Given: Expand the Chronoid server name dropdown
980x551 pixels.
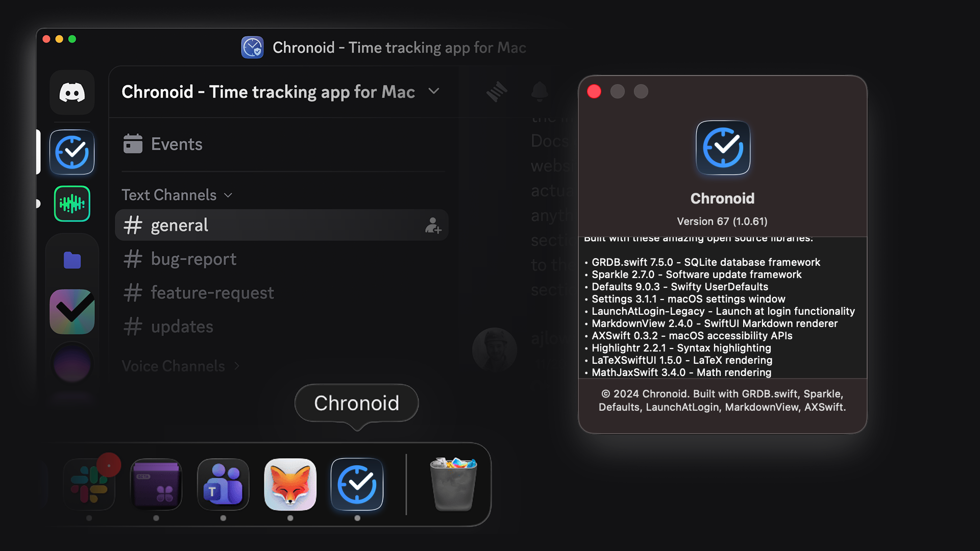Looking at the screenshot, I should pos(434,91).
